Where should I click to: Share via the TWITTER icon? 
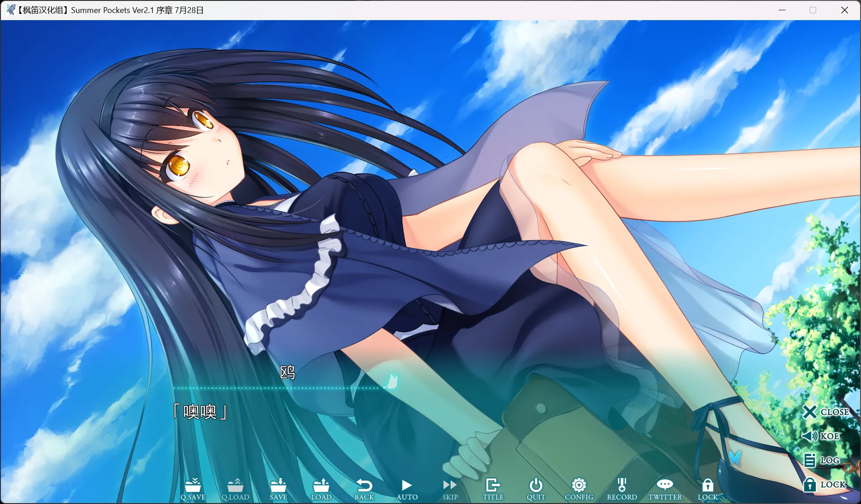[x=665, y=488]
